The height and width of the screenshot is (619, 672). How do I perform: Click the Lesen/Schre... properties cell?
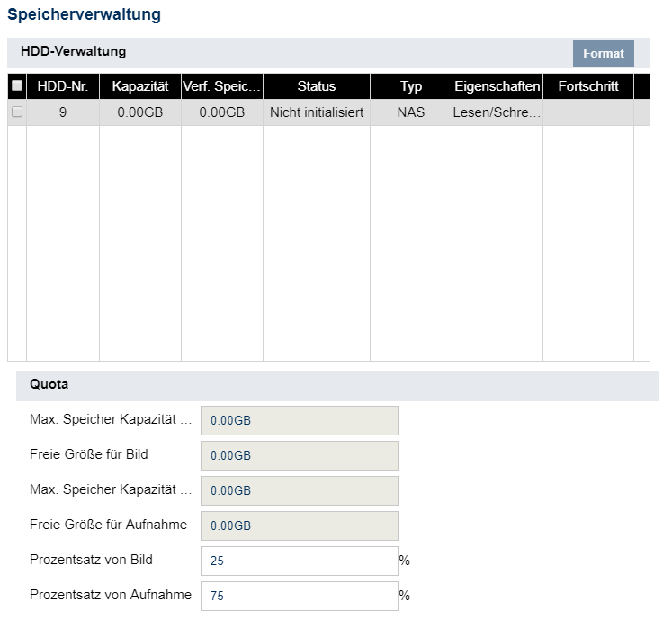497,112
